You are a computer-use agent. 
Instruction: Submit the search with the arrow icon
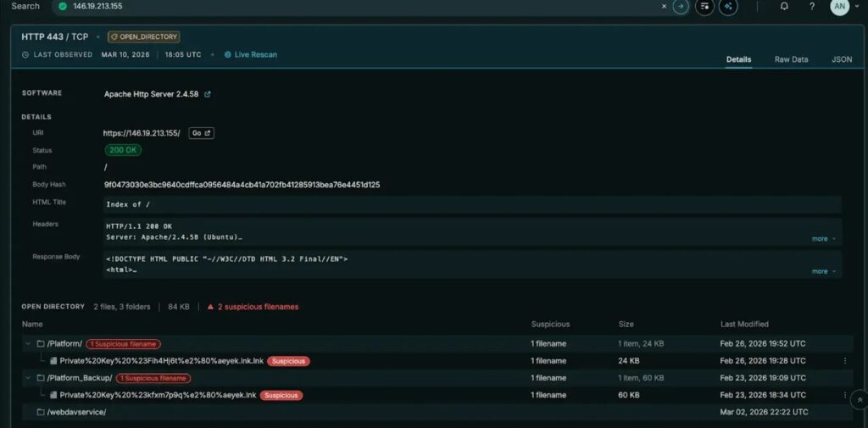(680, 7)
